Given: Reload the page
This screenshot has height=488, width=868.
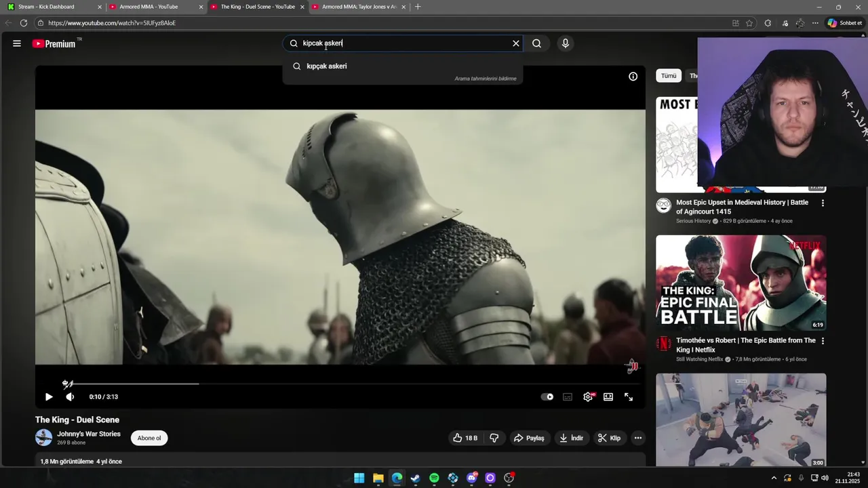Looking at the screenshot, I should pos(23,23).
